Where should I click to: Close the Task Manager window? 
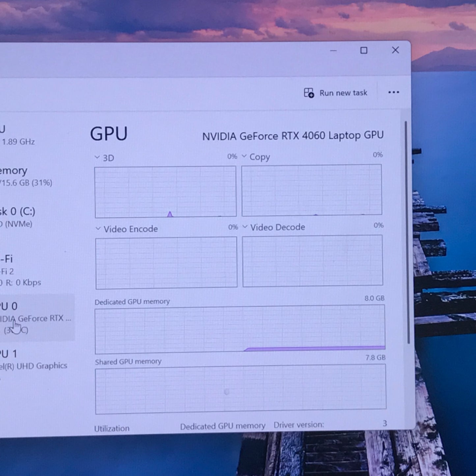click(395, 50)
